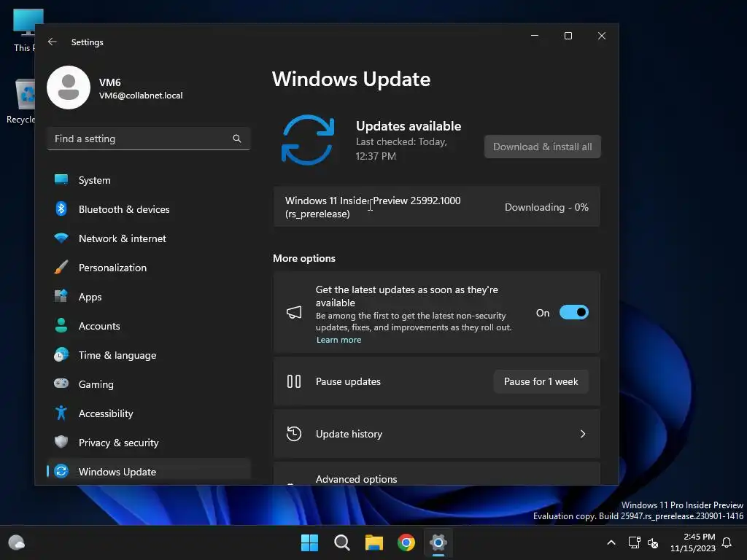Open taskbar Search
This screenshot has width=747, height=560.
point(341,542)
